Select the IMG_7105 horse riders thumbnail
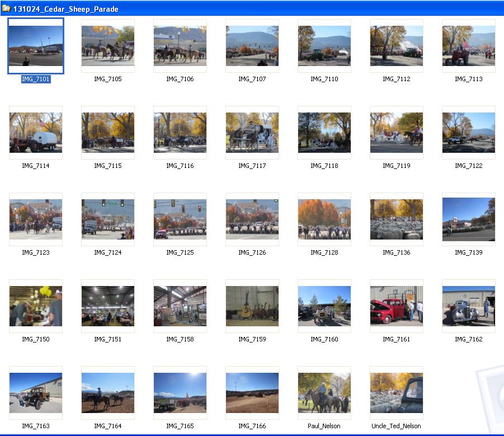The width and height of the screenshot is (504, 436). pos(108,46)
